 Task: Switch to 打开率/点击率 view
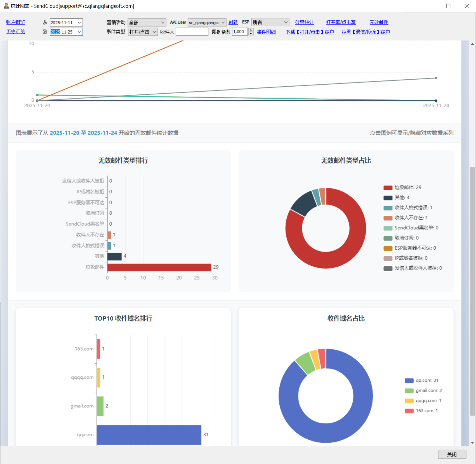pos(341,22)
